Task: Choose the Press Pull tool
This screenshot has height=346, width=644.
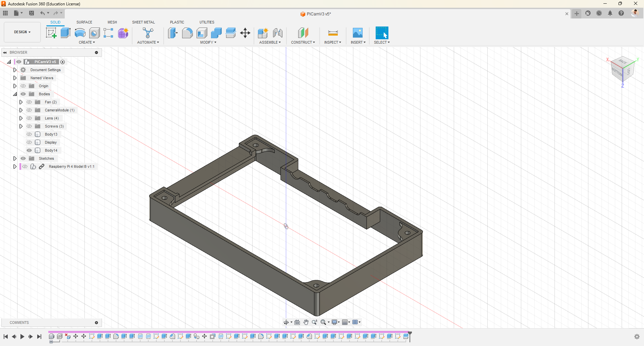Action: tap(173, 33)
